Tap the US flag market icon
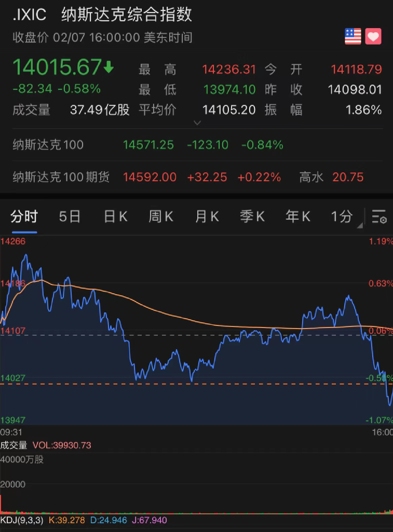This screenshot has width=393, height=532. pyautogui.click(x=353, y=36)
